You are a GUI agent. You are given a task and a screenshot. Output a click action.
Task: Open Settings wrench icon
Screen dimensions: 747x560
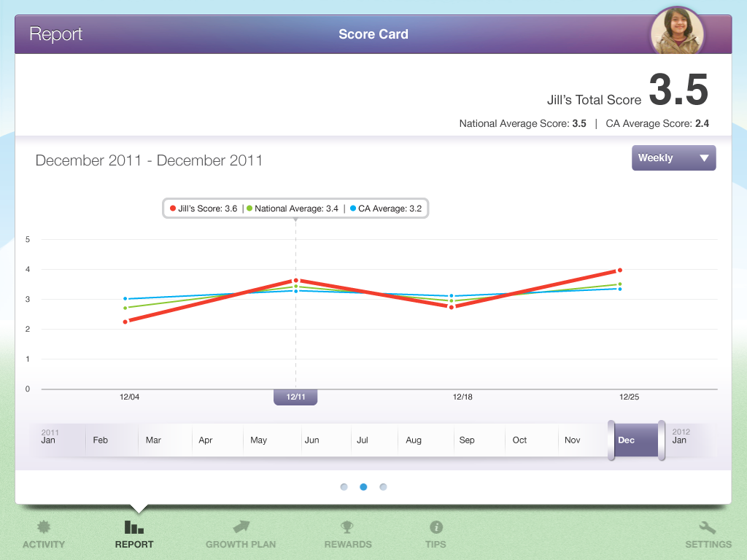click(x=708, y=527)
